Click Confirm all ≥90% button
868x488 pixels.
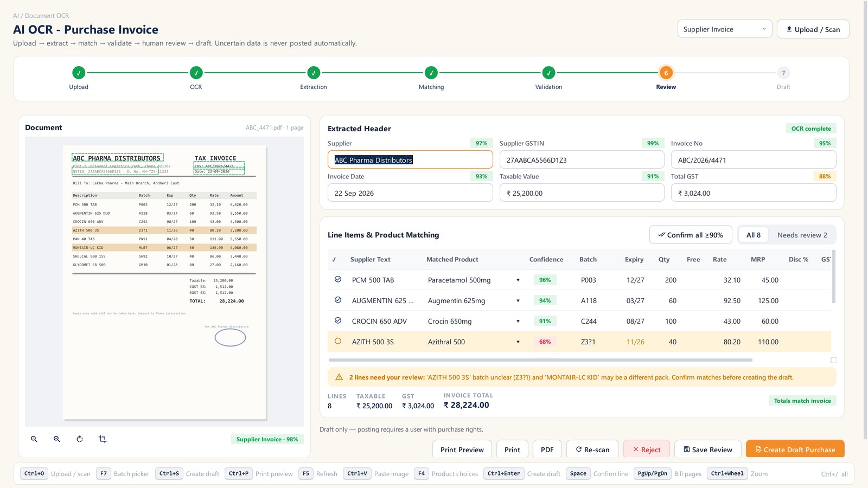tap(690, 235)
